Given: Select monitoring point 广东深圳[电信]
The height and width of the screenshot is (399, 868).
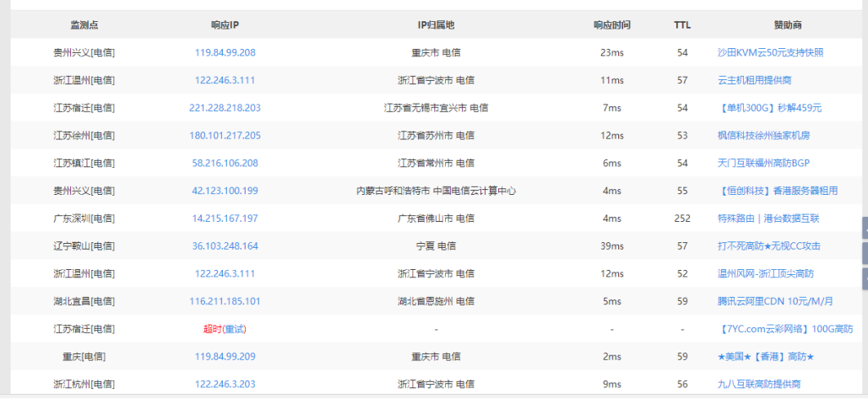Looking at the screenshot, I should 84,218.
